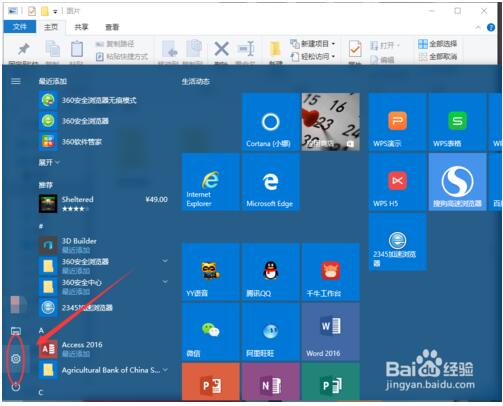Open Publisher tile in bottom row
Image resolution: width=503 pixels, height=406 pixels.
[331, 382]
